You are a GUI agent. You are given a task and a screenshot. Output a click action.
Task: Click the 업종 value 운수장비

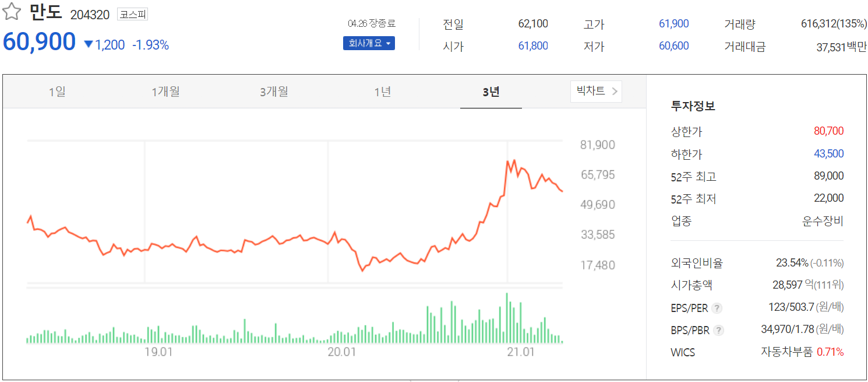(x=823, y=221)
